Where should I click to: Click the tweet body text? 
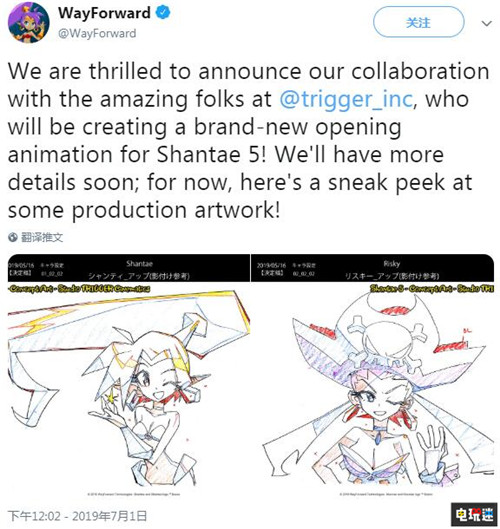pos(248,140)
